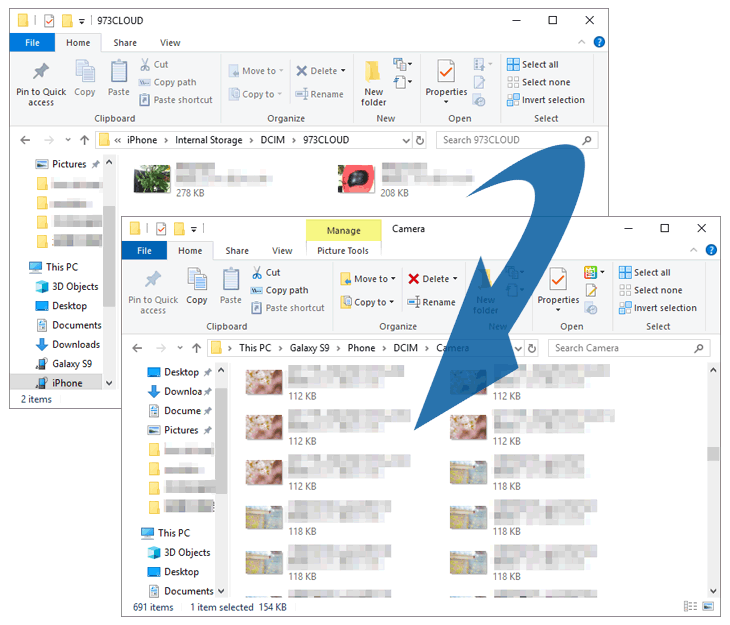Click Copy icon in 973CLOUD window ribbon
730x625 pixels.
(85, 78)
